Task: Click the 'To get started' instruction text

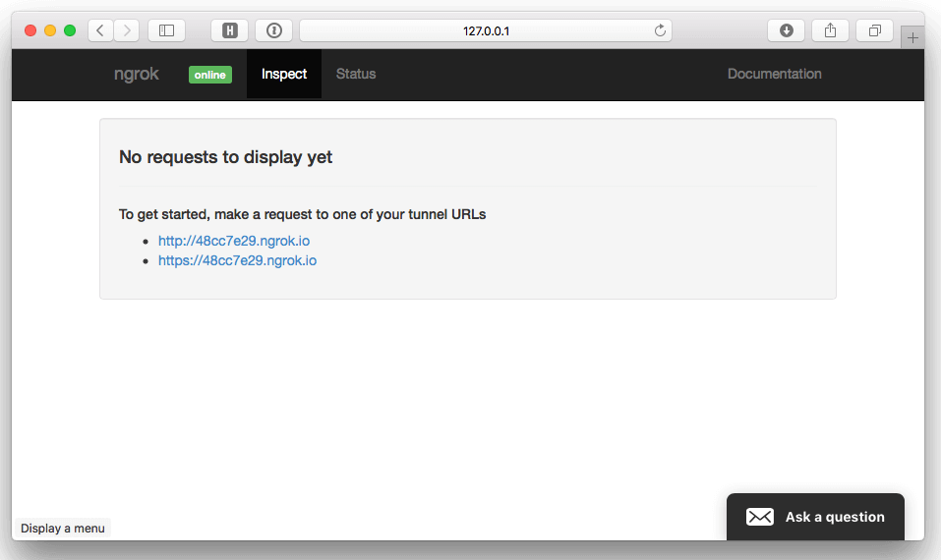Action: click(x=303, y=214)
